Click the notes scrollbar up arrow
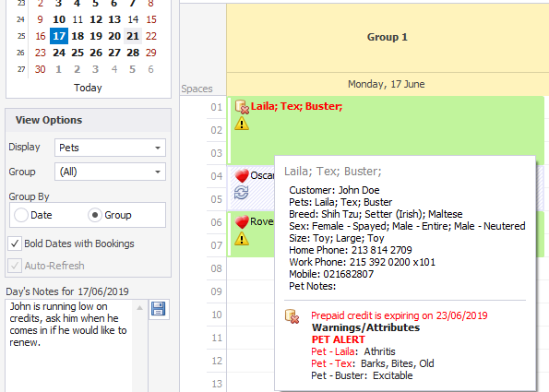Screen dimensions: 549x392 pyautogui.click(x=139, y=308)
